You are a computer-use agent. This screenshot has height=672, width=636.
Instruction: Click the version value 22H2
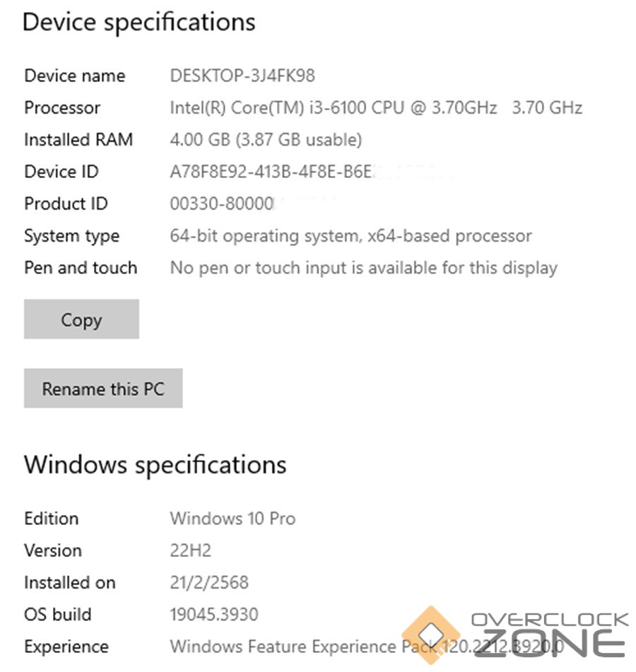coord(191,550)
